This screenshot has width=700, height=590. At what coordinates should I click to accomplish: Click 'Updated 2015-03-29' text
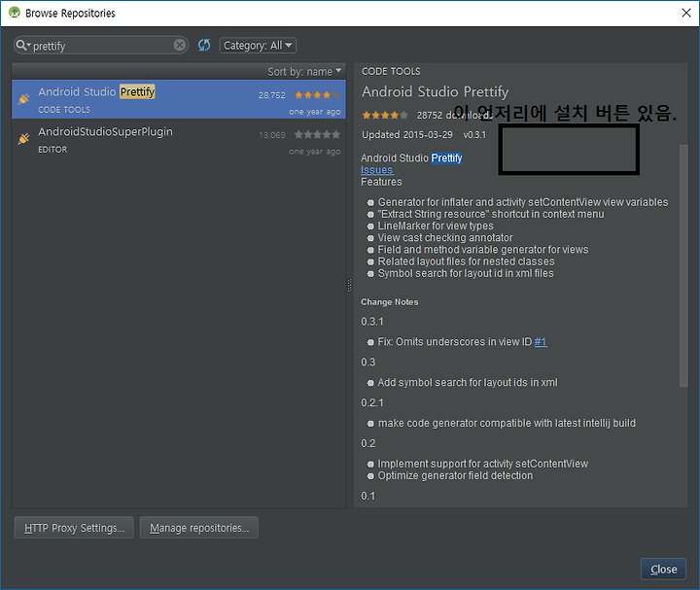pyautogui.click(x=406, y=135)
